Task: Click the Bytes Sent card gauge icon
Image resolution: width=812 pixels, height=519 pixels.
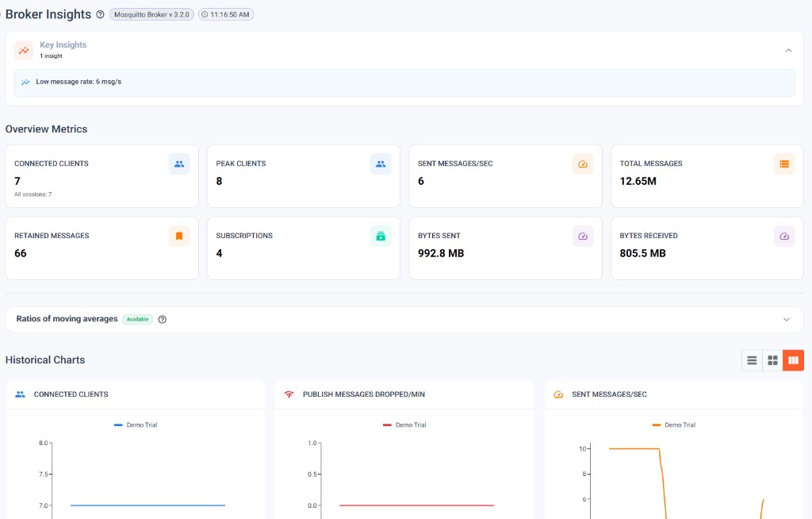Action: coord(583,236)
